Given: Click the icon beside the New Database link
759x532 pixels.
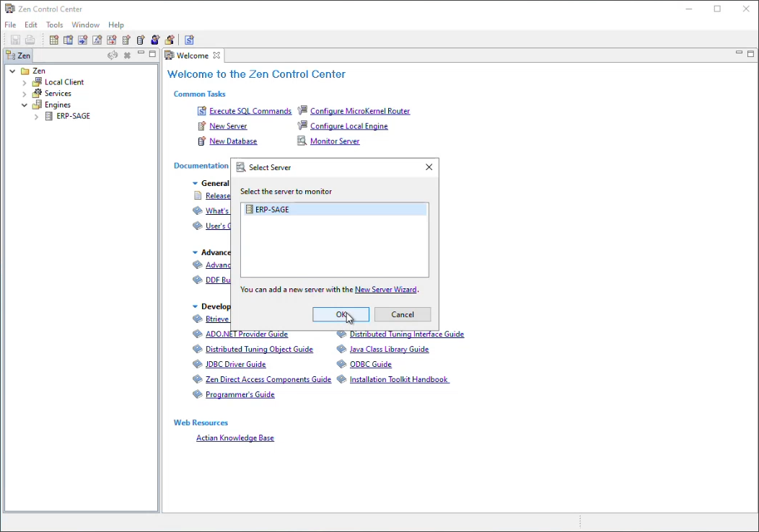Looking at the screenshot, I should pos(202,141).
